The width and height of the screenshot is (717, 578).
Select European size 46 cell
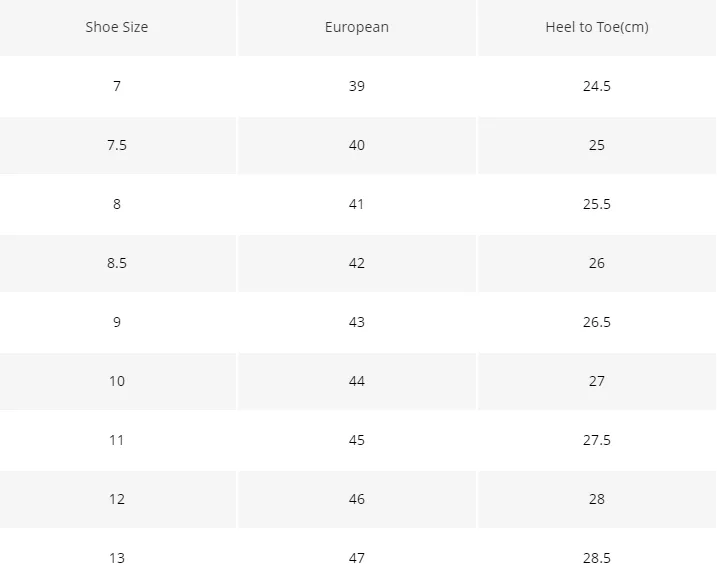[357, 499]
